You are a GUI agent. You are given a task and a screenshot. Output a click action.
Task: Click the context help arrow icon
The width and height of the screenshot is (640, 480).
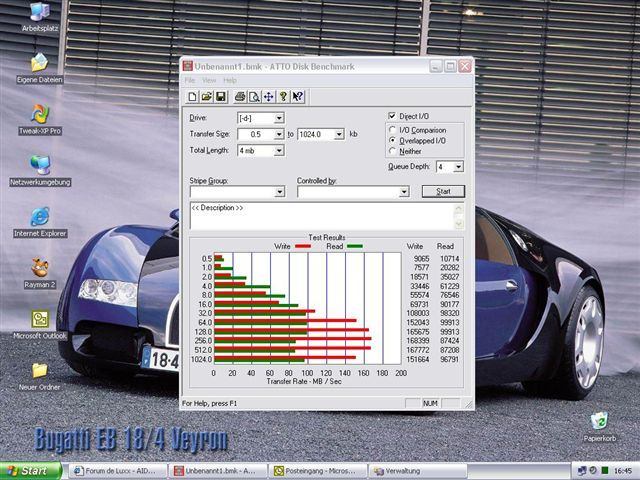point(298,97)
